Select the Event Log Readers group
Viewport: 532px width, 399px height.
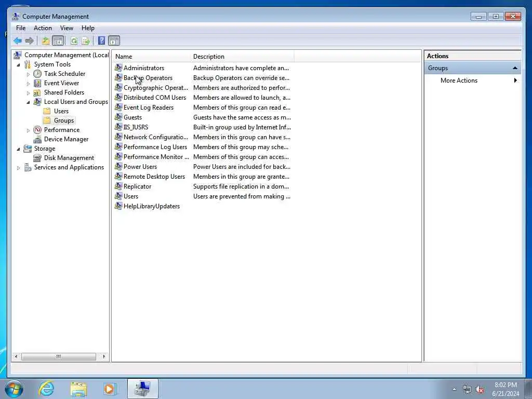click(x=148, y=107)
